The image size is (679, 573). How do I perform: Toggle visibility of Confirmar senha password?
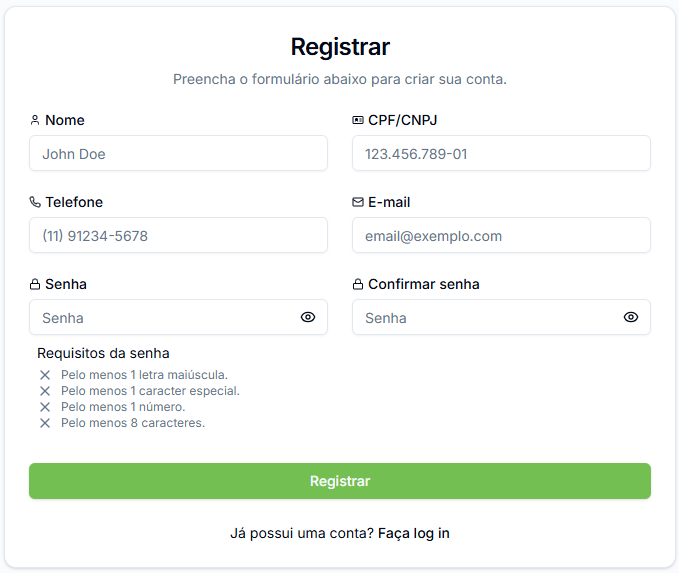pyautogui.click(x=631, y=317)
